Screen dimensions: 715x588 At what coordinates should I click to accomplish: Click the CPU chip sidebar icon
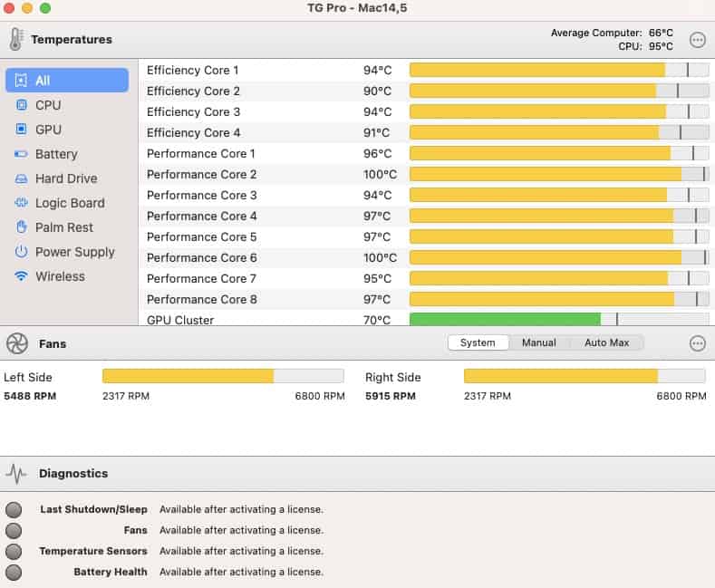point(21,105)
